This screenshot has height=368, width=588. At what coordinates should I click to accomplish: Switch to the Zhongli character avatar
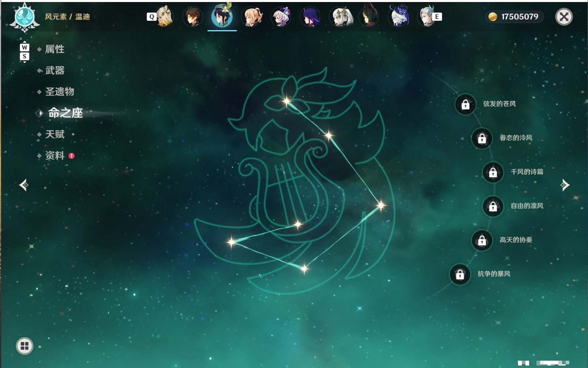(x=192, y=17)
